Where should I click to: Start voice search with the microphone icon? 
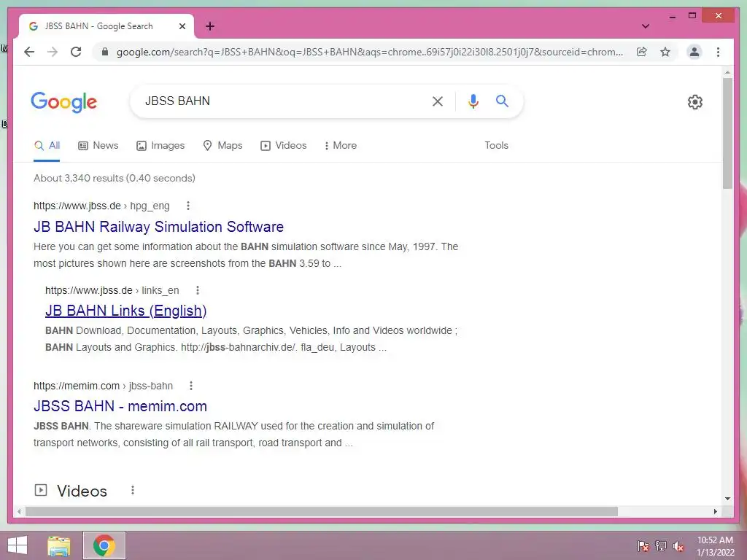click(473, 101)
